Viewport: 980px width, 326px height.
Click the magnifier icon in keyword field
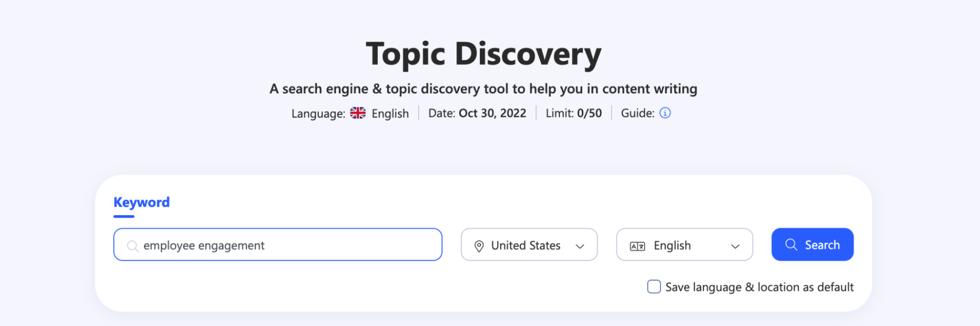coord(132,245)
